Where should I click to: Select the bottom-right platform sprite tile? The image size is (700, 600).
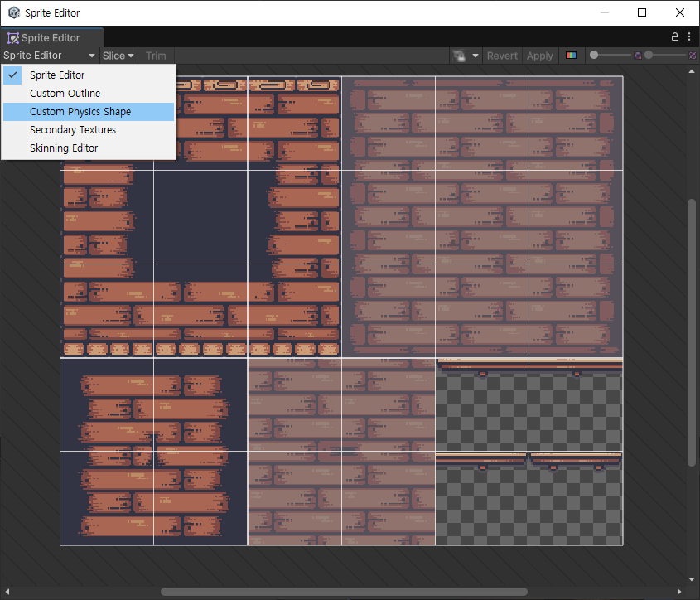pos(576,499)
